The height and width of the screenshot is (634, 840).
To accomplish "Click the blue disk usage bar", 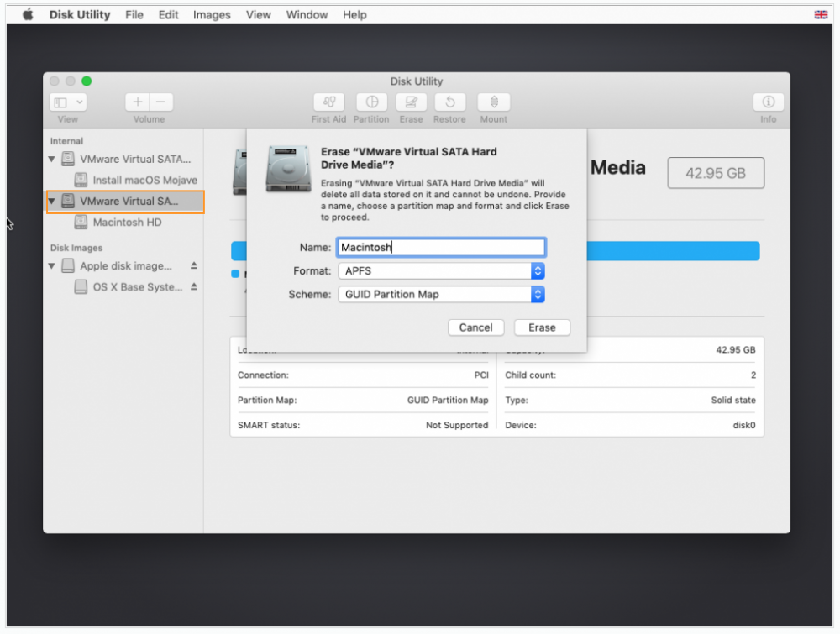I will (674, 251).
